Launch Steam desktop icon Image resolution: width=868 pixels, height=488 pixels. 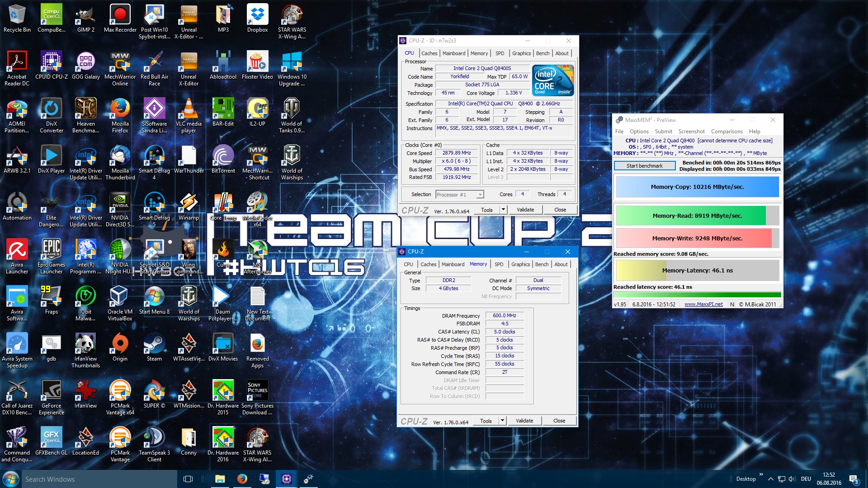click(154, 347)
